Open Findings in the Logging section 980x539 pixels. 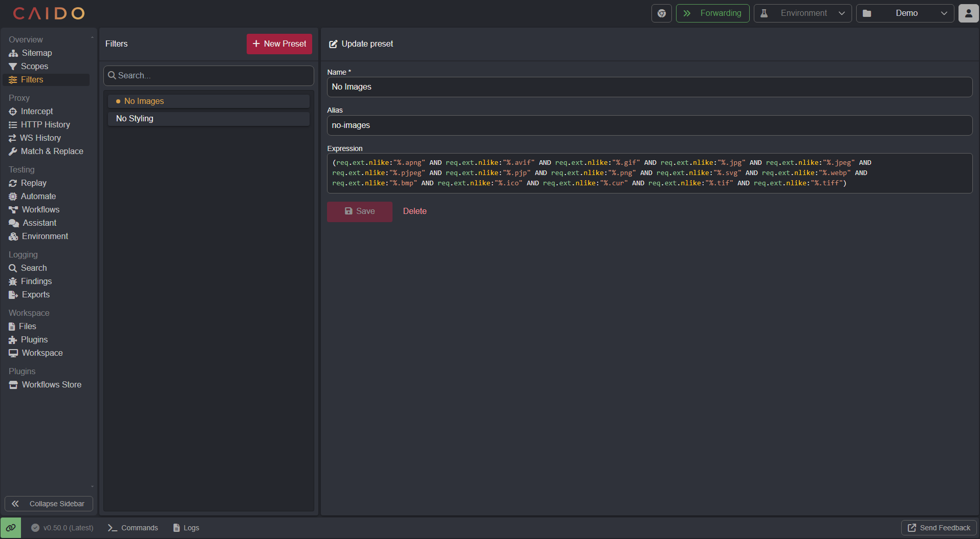[36, 282]
